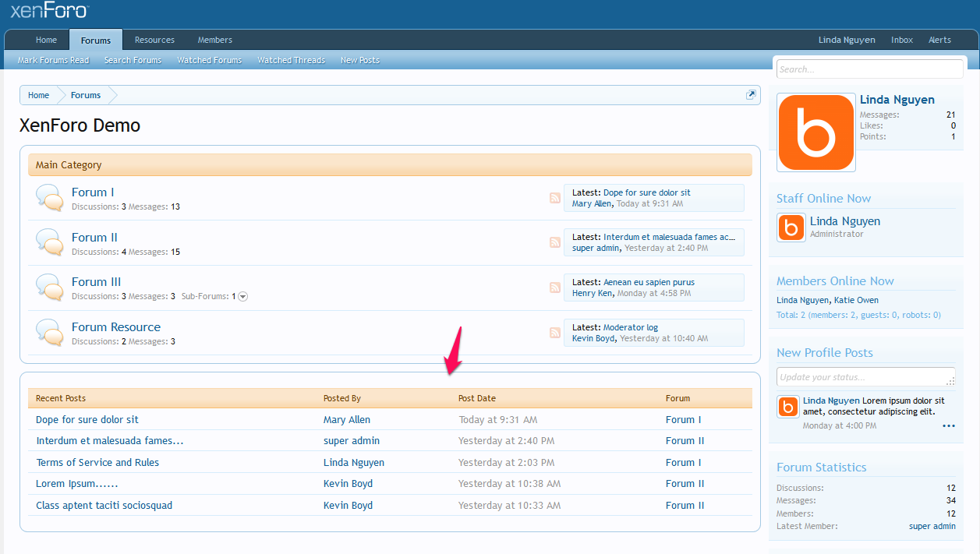
Task: Expand Forum III sub-forums dropdown arrow
Action: click(242, 297)
